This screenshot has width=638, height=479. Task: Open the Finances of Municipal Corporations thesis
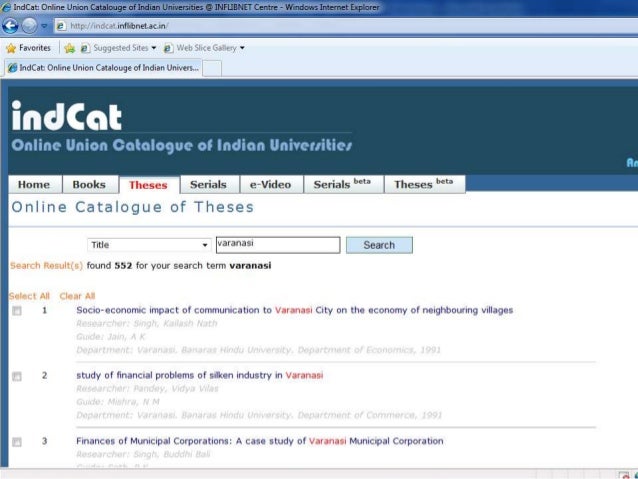click(x=260, y=441)
